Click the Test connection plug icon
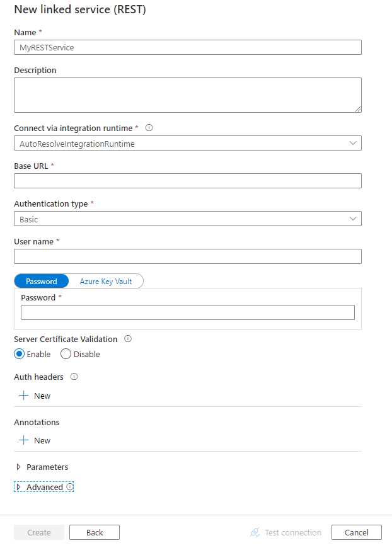 pyautogui.click(x=255, y=532)
